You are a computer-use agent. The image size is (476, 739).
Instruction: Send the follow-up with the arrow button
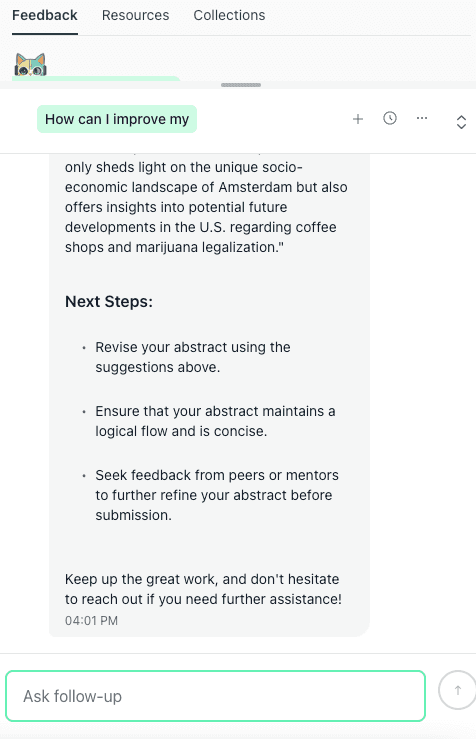pyautogui.click(x=457, y=690)
